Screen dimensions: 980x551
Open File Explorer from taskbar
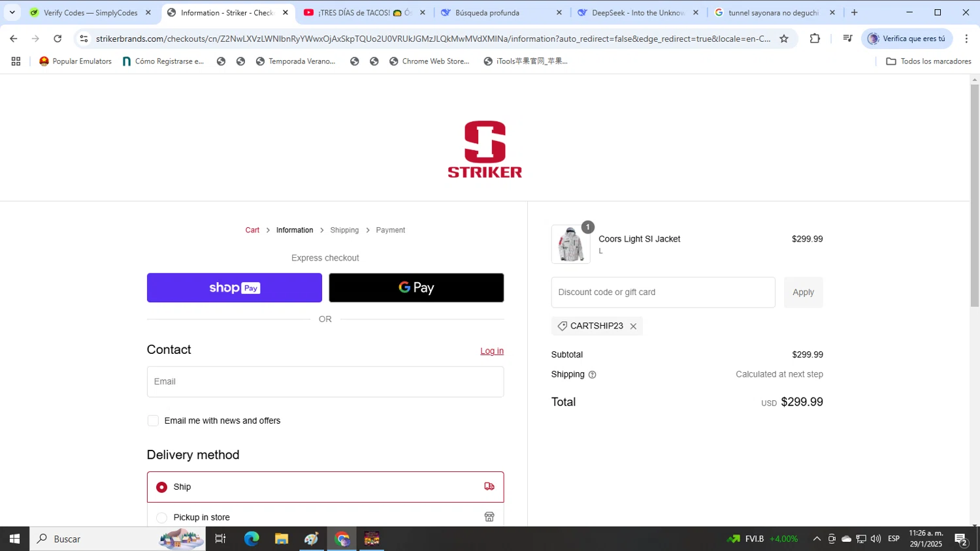pos(282,539)
